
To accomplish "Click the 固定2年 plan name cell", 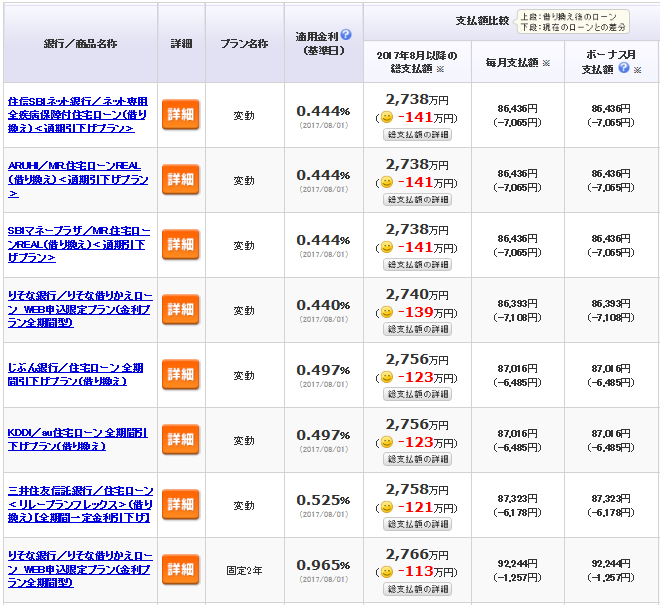I will pos(245,570).
